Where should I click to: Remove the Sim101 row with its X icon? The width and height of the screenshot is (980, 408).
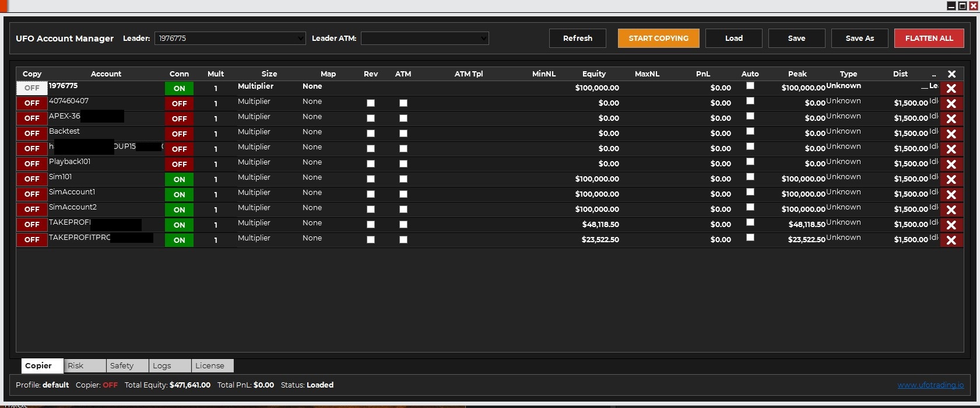point(951,179)
